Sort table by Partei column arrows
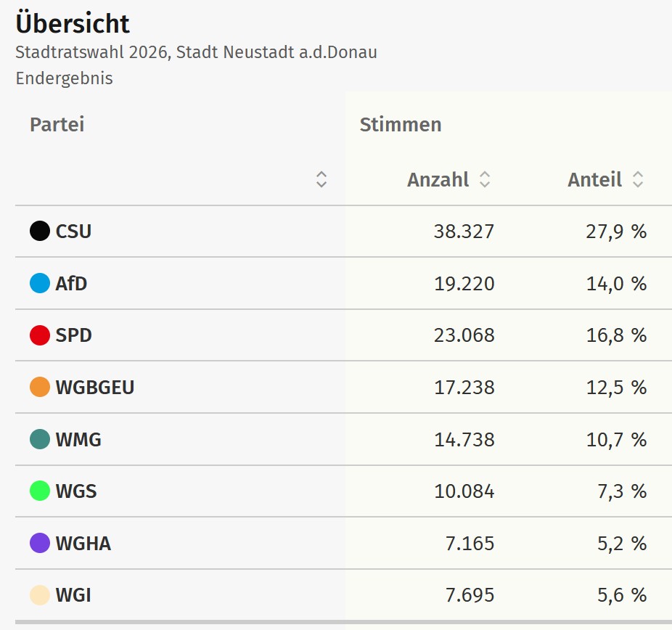Image resolution: width=672 pixels, height=630 pixels. (321, 180)
